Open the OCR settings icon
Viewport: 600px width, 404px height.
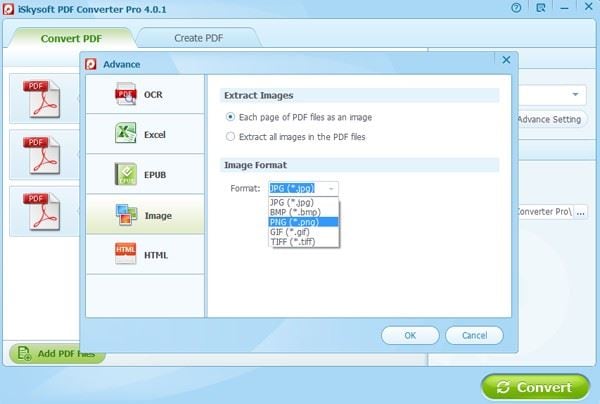[126, 94]
